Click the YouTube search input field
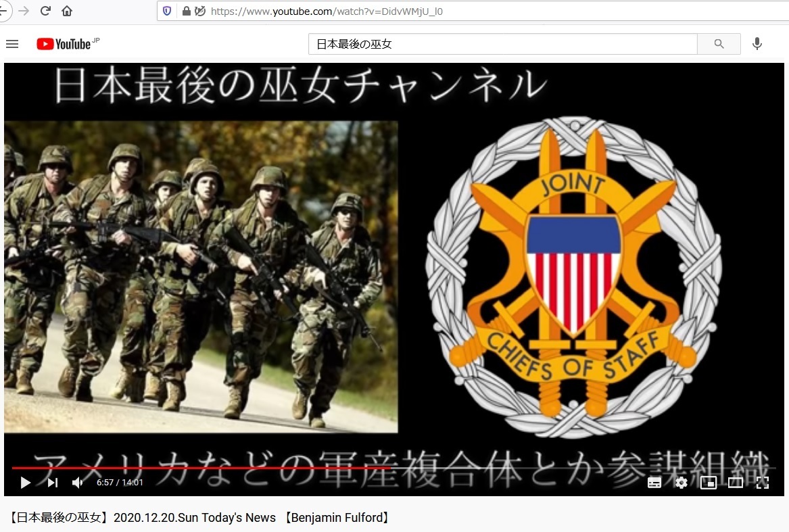Viewport: 789px width, 532px height. 503,45
